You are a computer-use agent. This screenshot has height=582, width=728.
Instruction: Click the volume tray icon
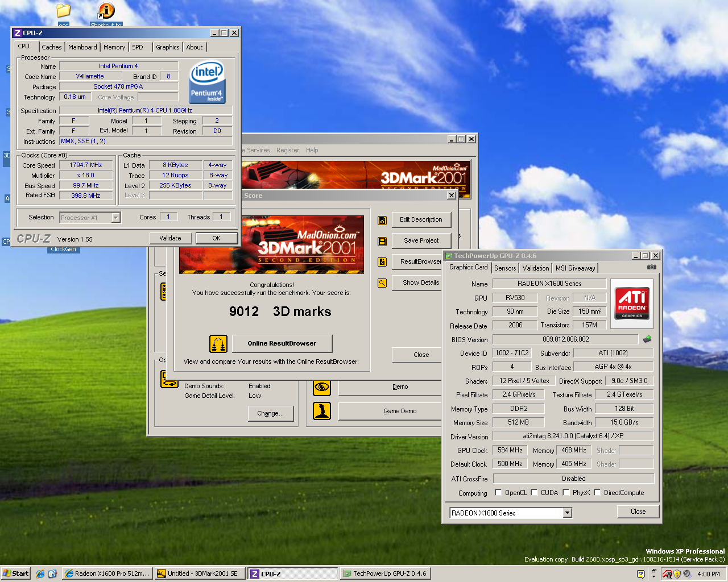point(686,574)
